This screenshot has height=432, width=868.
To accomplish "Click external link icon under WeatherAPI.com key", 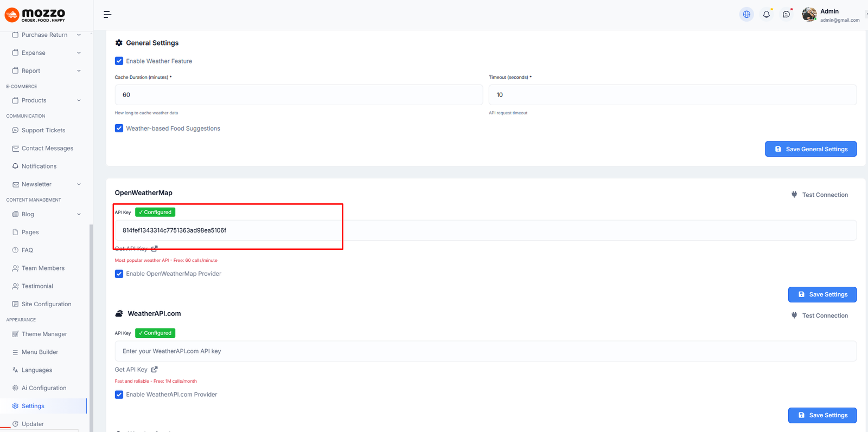I will click(x=155, y=369).
